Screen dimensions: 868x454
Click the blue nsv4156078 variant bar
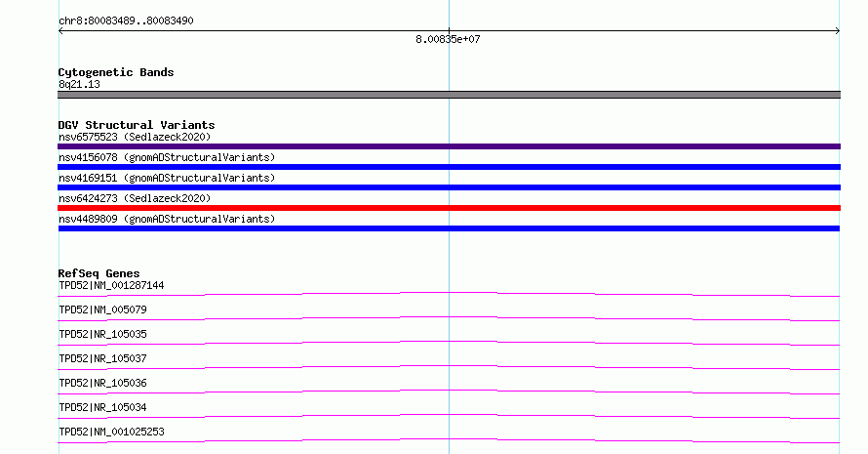point(449,167)
